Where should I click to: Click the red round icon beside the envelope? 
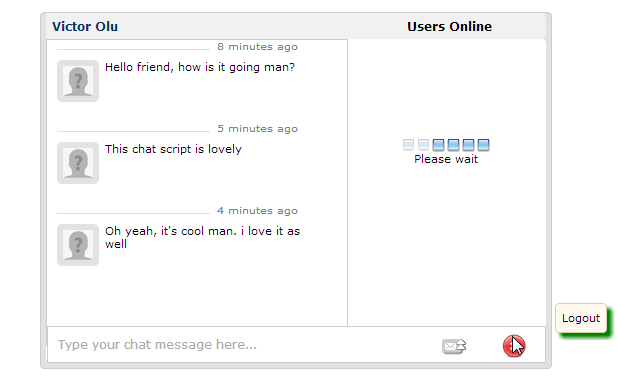(x=514, y=346)
